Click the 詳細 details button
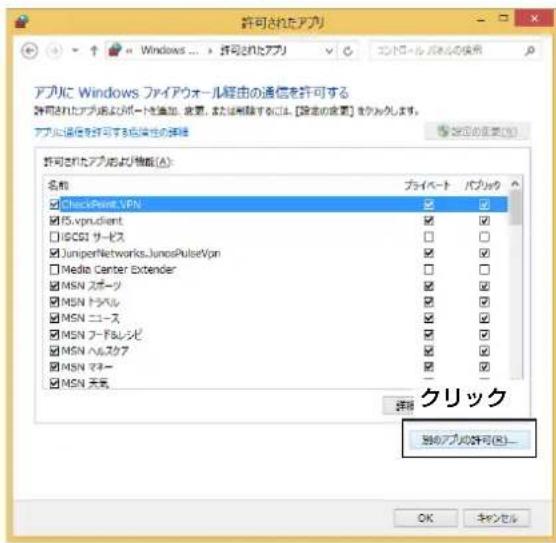 pos(399,406)
